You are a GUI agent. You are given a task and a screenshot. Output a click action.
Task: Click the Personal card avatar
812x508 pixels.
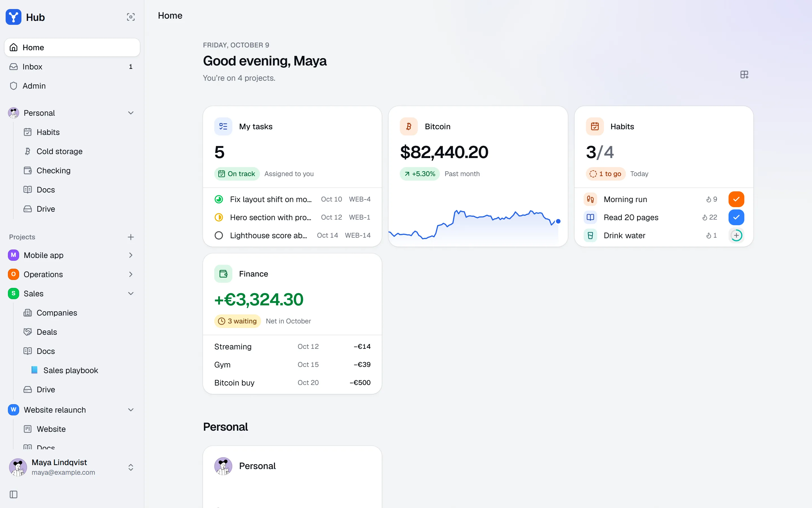coord(223,466)
